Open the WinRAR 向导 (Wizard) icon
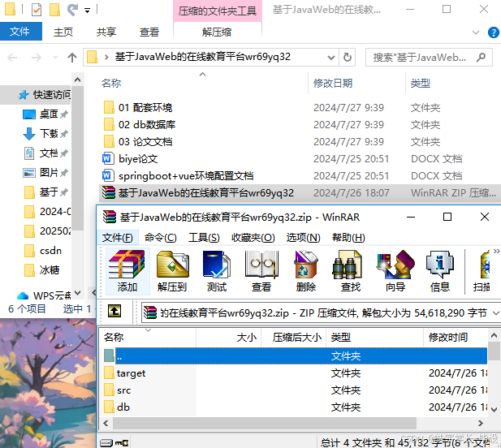The image size is (501, 448). point(395,271)
